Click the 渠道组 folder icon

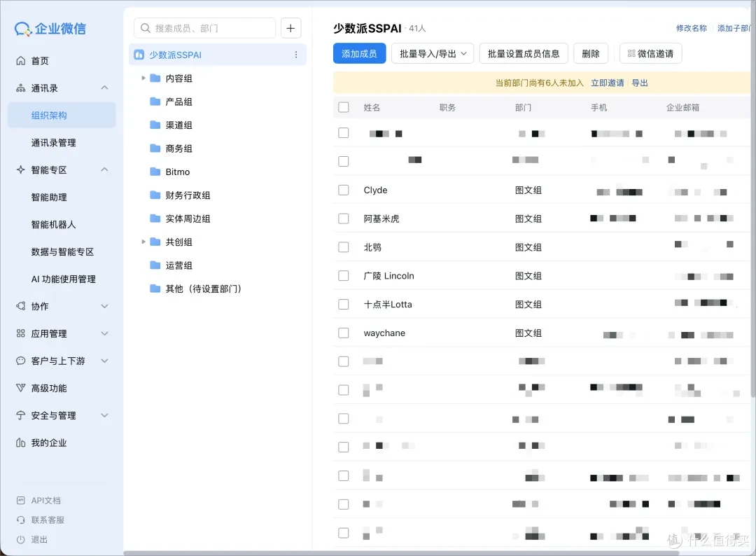(x=155, y=125)
